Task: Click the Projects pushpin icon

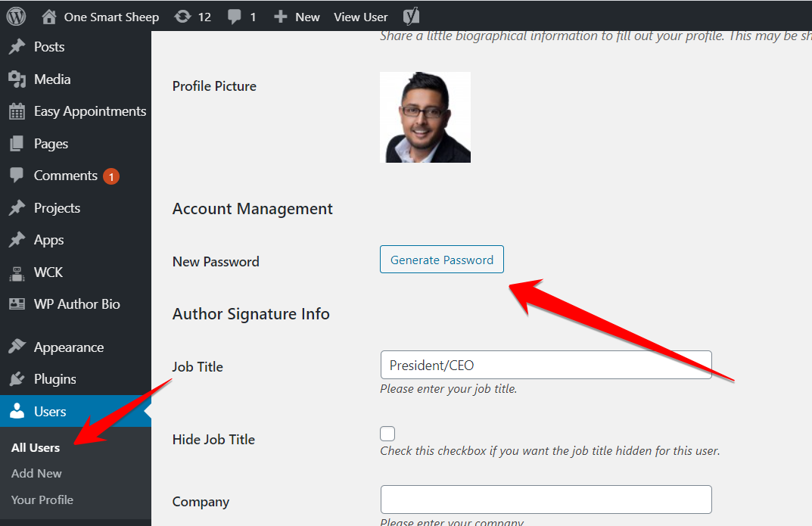Action: coord(17,207)
